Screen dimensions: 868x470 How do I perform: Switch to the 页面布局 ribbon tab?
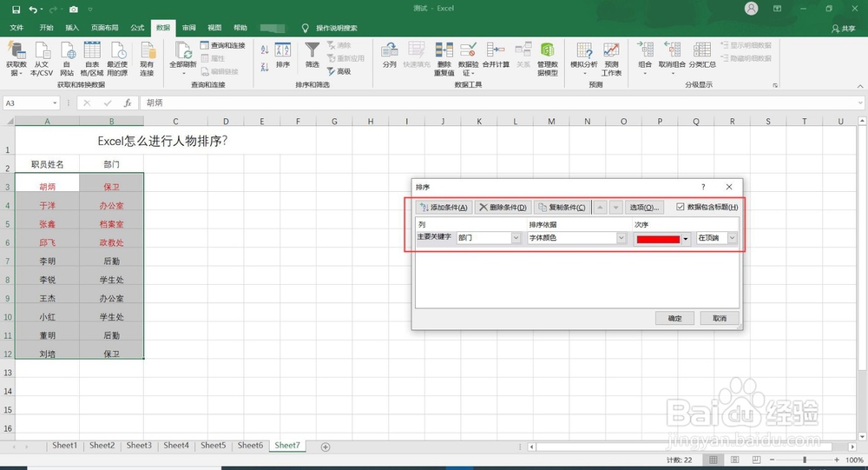click(105, 28)
